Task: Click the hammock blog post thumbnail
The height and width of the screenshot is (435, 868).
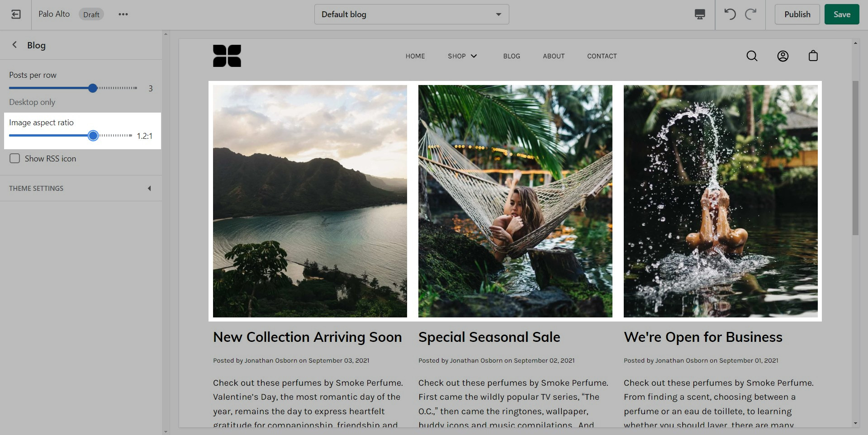Action: [x=515, y=201]
